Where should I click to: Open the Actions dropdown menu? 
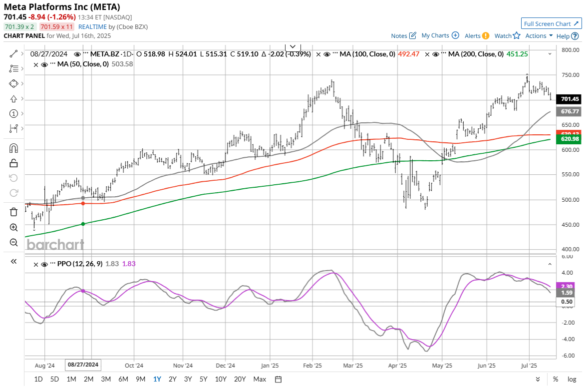(x=539, y=35)
